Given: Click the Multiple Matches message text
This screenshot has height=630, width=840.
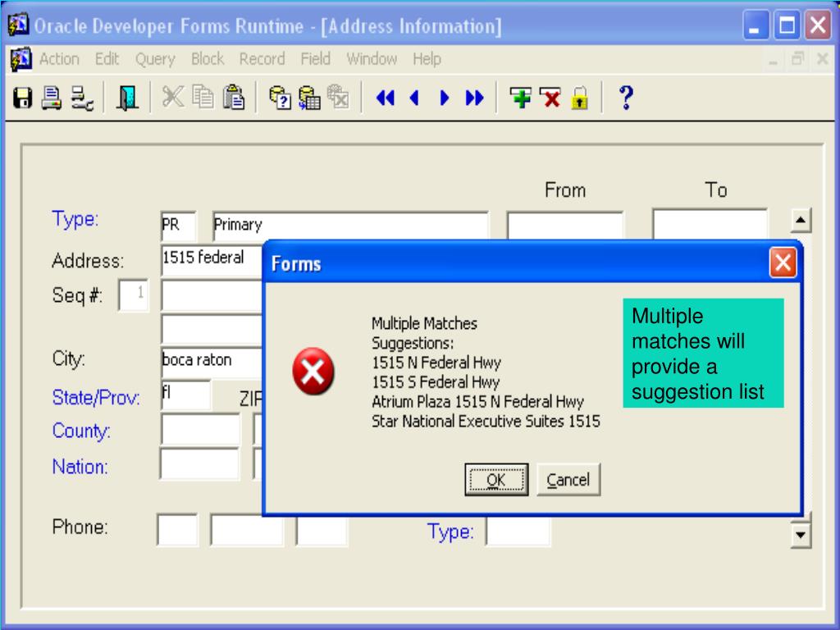Looking at the screenshot, I should (424, 323).
